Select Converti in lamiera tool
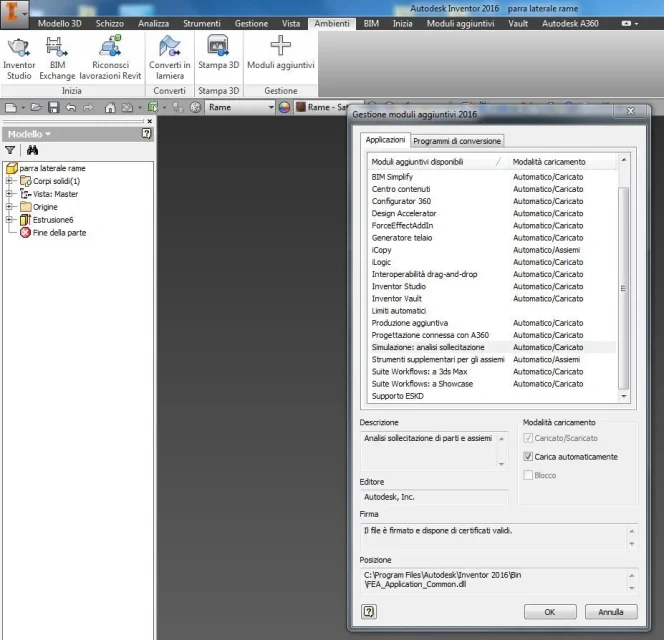664x640 pixels. point(169,58)
